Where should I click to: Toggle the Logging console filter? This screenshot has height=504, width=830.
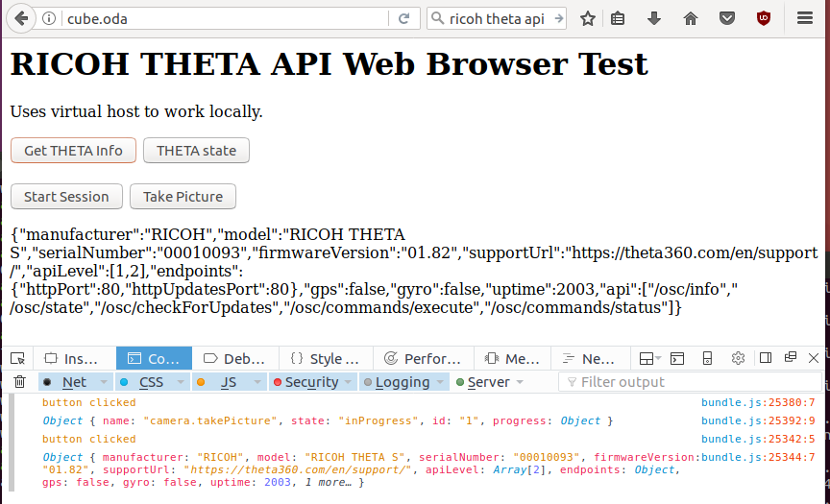(398, 382)
